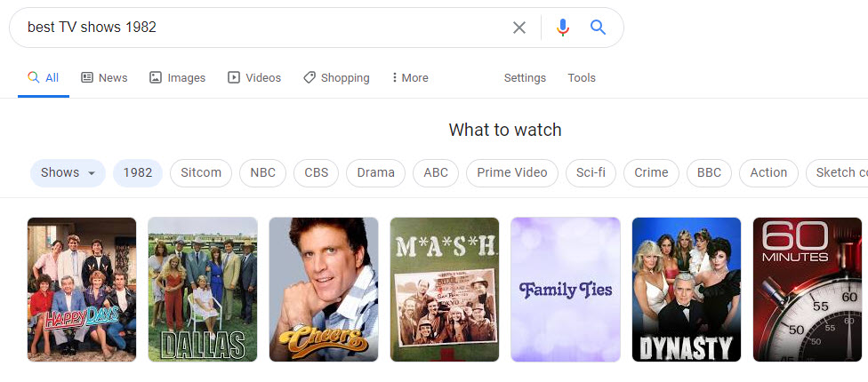
Task: Switch to the Images tab
Action: coord(177,78)
